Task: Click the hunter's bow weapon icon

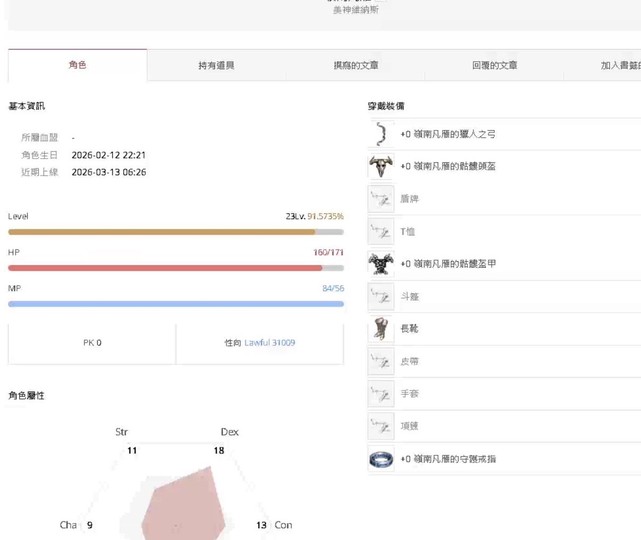Action: 381,134
